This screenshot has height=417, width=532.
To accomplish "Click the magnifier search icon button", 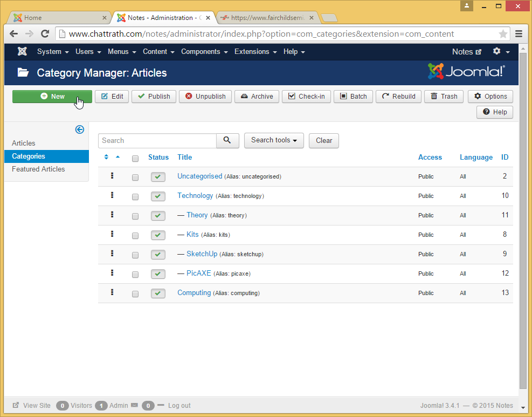I will 227,140.
